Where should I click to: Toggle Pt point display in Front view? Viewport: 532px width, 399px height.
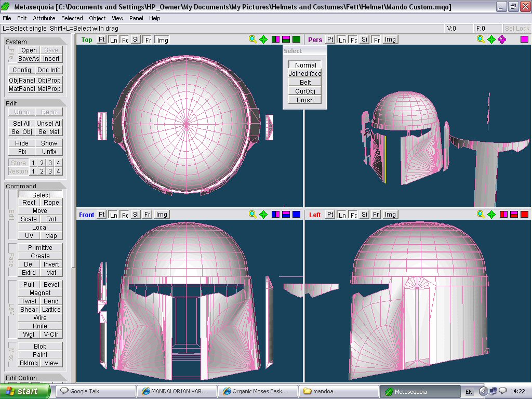[x=101, y=215]
